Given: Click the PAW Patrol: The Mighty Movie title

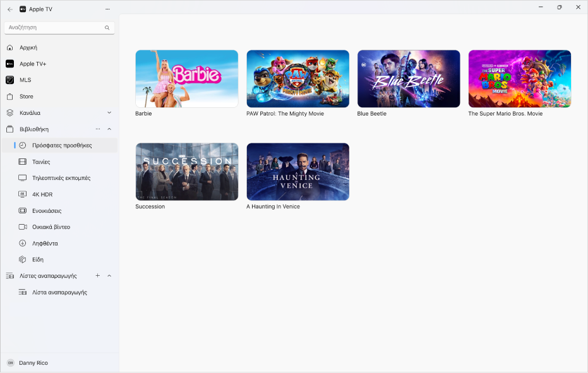Looking at the screenshot, I should pos(285,114).
